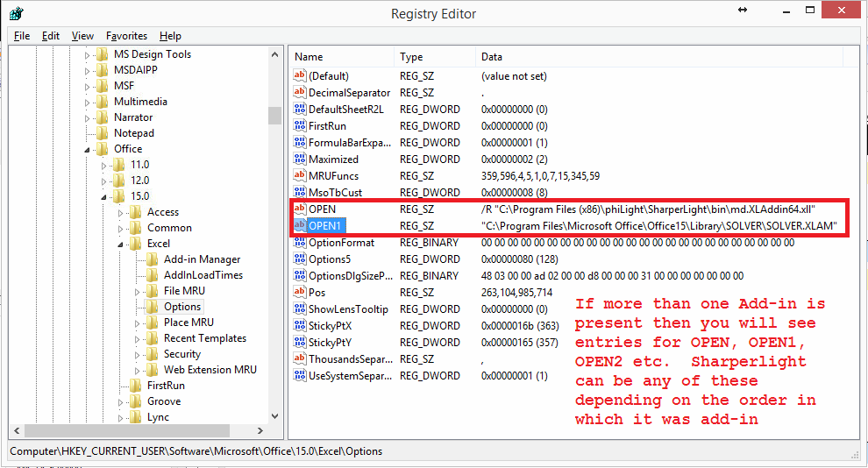
Task: Click the string icon of the OPEN1 value
Action: click(300, 225)
